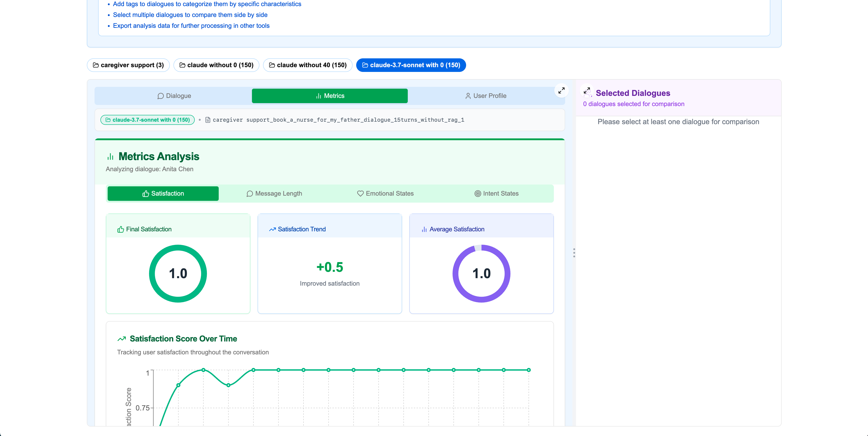868x436 pixels.
Task: Open the Intent States metrics tab
Action: tap(496, 193)
